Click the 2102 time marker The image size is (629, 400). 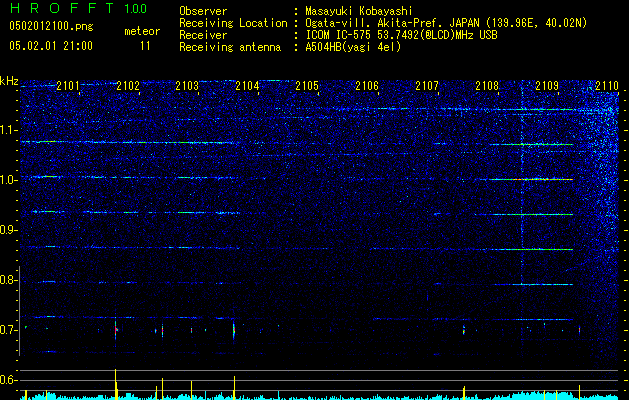(x=128, y=85)
